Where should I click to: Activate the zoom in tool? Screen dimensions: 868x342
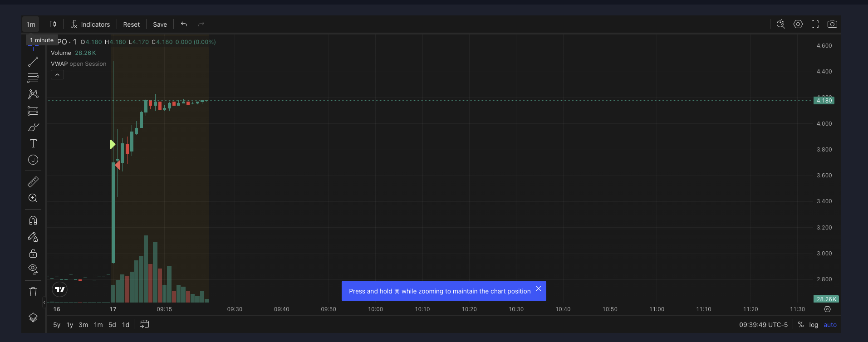(33, 198)
